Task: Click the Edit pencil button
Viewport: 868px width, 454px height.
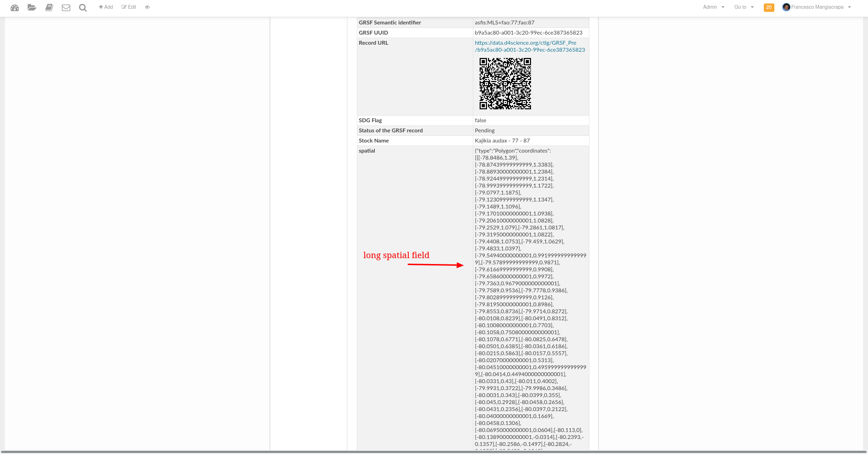Action: pyautogui.click(x=129, y=7)
